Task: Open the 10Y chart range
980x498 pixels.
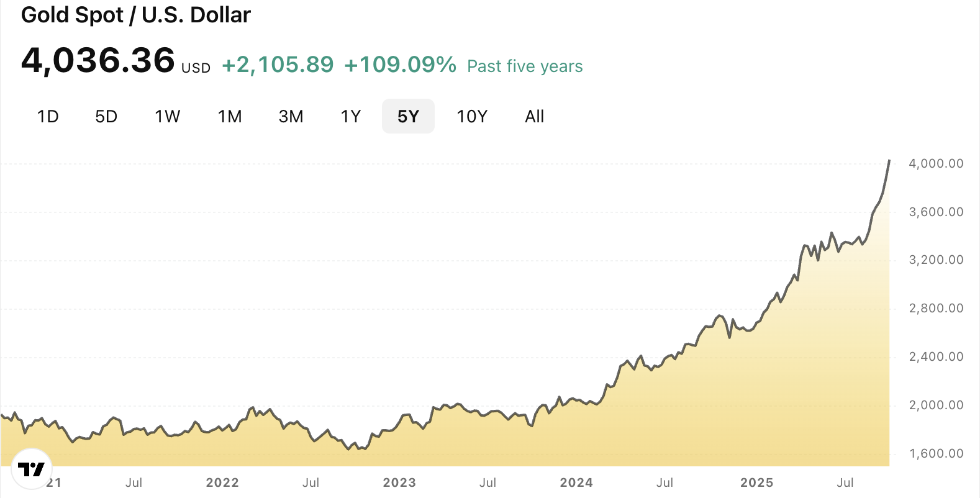Action: point(472,117)
